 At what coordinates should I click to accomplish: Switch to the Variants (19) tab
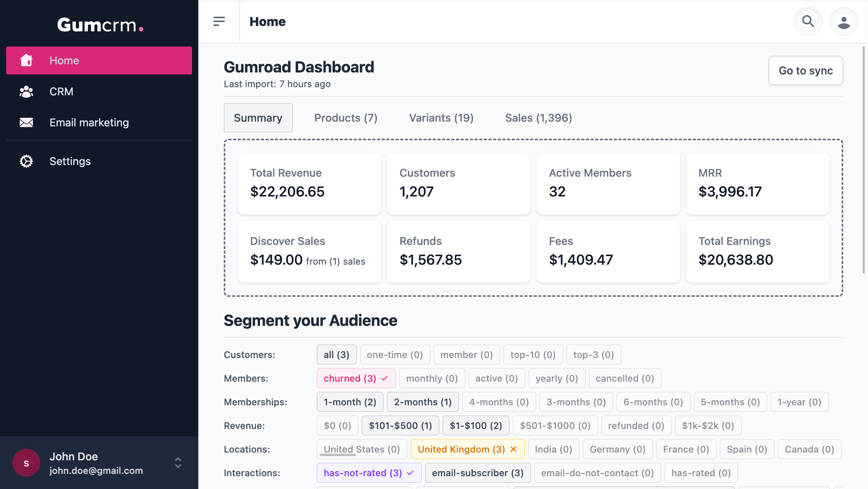tap(441, 118)
